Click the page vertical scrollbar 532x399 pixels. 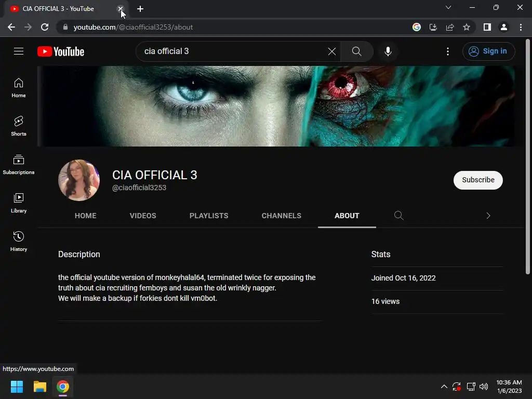tap(528, 156)
